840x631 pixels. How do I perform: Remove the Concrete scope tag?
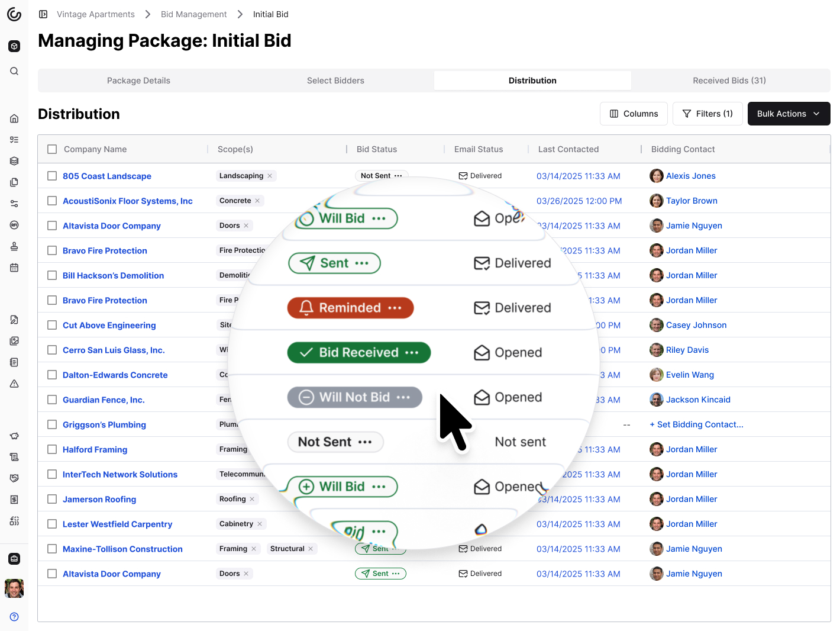(257, 201)
